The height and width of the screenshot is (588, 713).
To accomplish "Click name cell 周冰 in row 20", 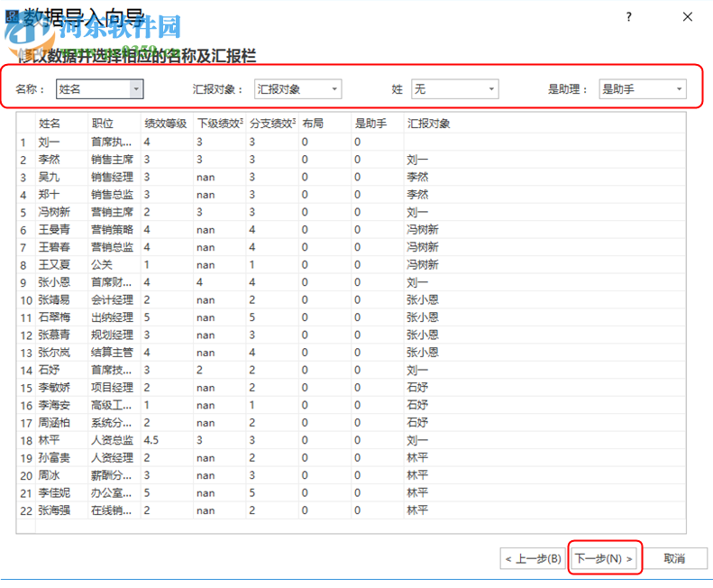I will 61,475.
